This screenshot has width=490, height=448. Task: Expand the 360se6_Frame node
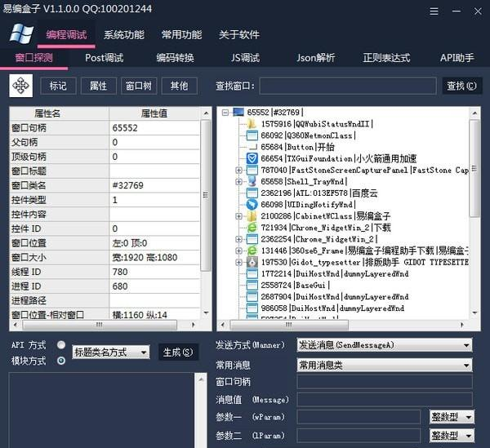pos(238,251)
